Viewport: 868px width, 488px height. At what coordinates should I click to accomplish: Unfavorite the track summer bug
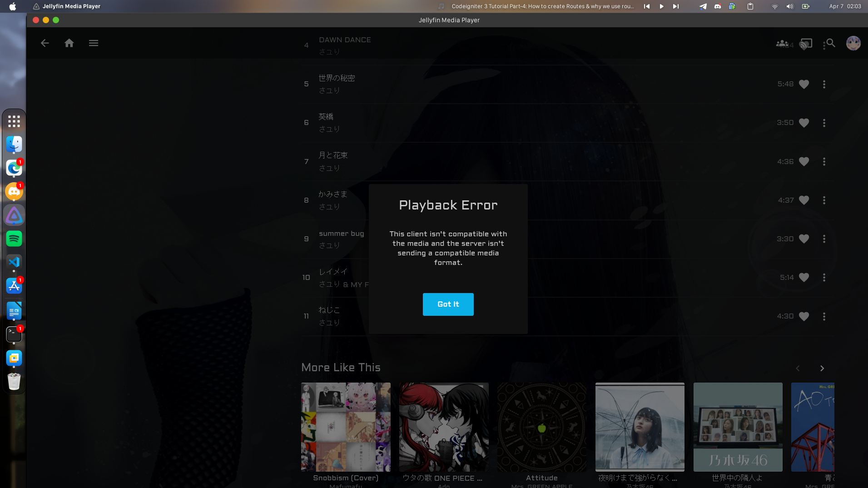(x=804, y=239)
